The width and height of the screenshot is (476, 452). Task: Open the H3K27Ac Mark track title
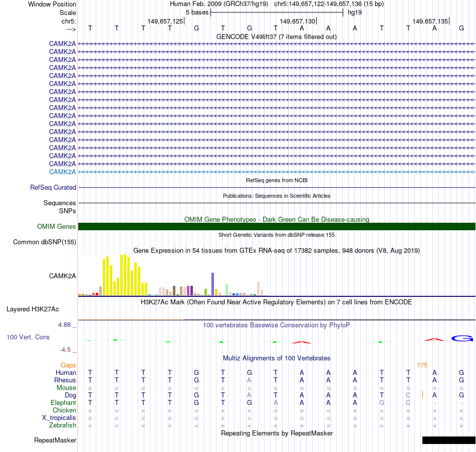click(277, 302)
